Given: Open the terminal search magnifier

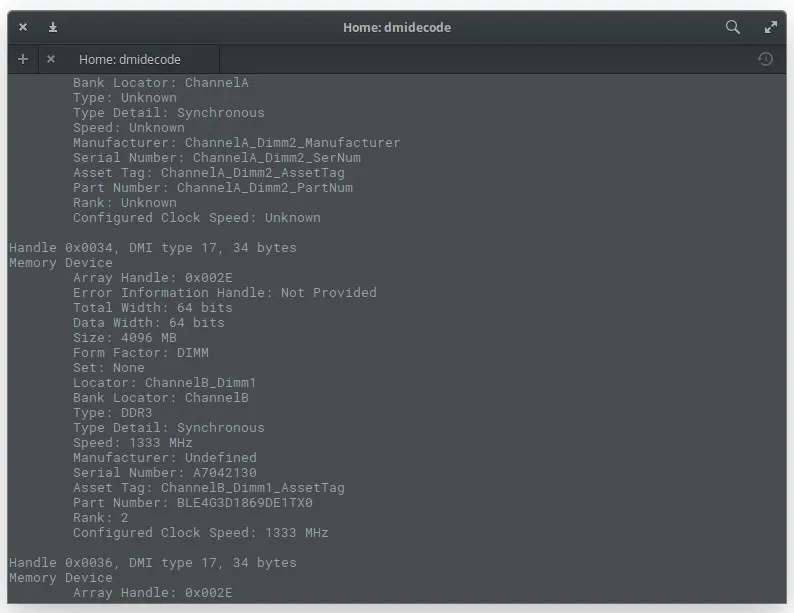Looking at the screenshot, I should [x=733, y=27].
